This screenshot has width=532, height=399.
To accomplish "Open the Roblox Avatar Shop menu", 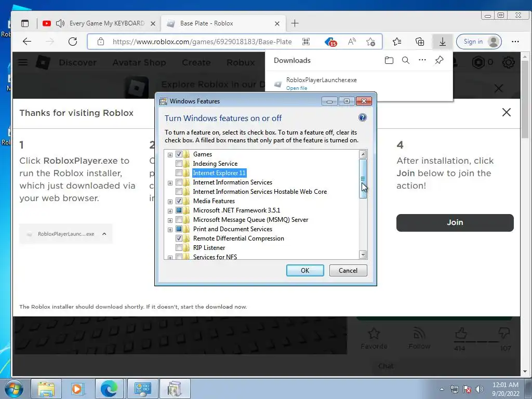I will point(139,62).
